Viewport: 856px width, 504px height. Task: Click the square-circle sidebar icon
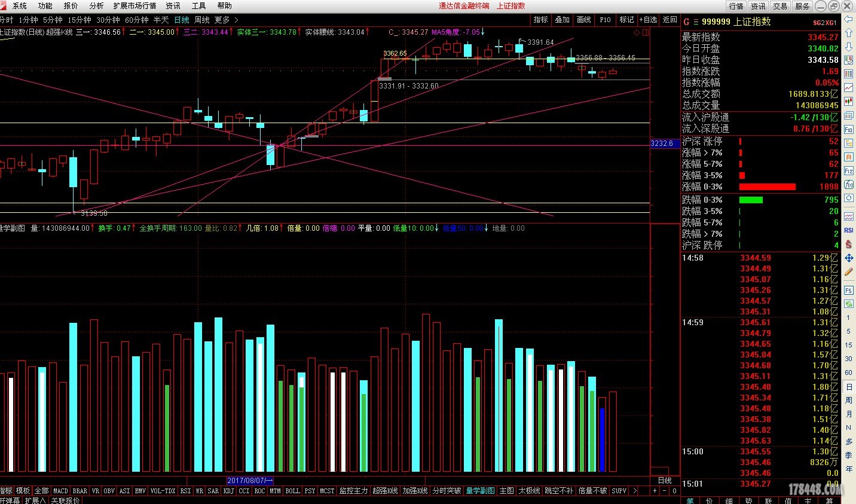pyautogui.click(x=849, y=198)
